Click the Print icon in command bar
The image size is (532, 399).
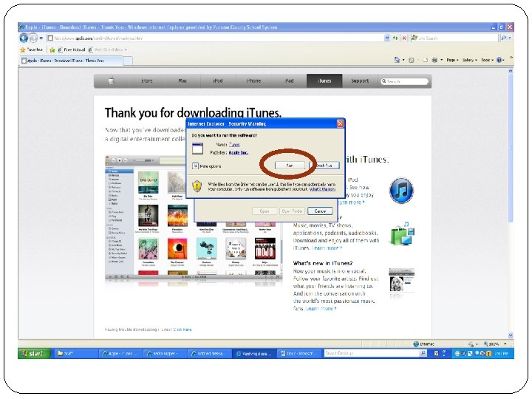click(434, 61)
